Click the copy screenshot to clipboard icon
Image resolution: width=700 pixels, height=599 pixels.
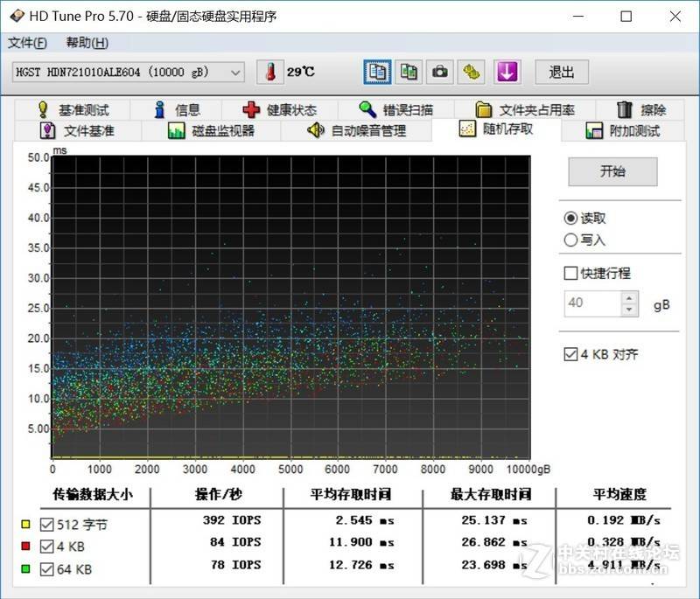pos(408,72)
